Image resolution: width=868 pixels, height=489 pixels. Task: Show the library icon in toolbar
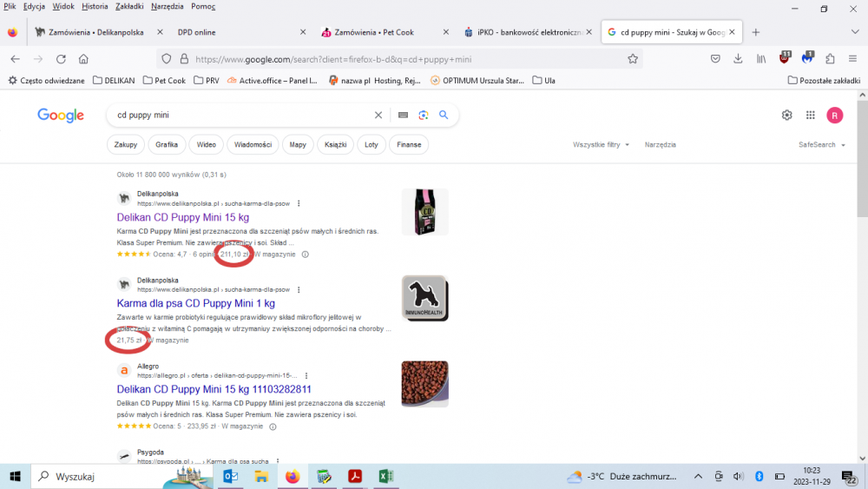761,59
